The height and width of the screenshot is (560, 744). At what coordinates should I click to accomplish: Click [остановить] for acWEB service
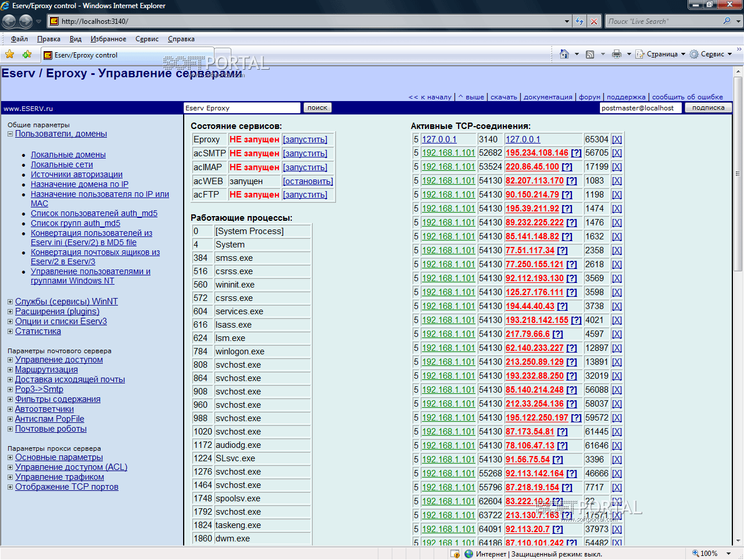coord(308,181)
